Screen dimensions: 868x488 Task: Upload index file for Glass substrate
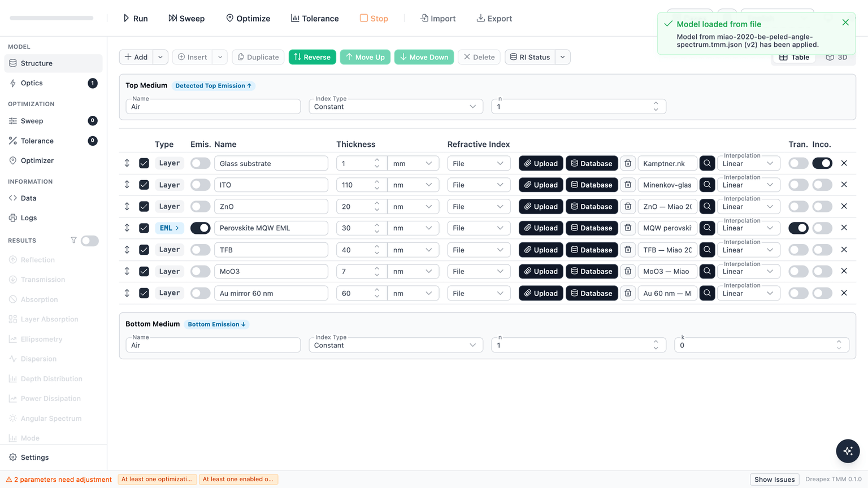(x=541, y=163)
